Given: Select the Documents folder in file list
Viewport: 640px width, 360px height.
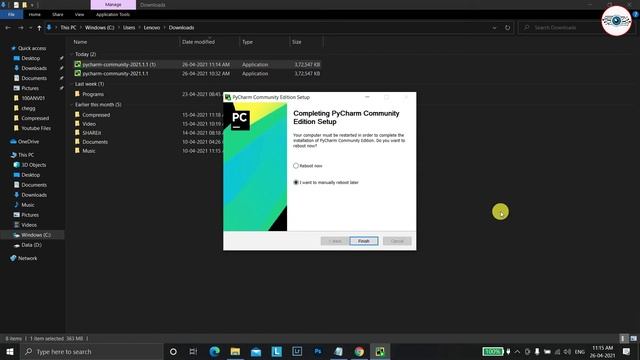Looking at the screenshot, I should 95,142.
